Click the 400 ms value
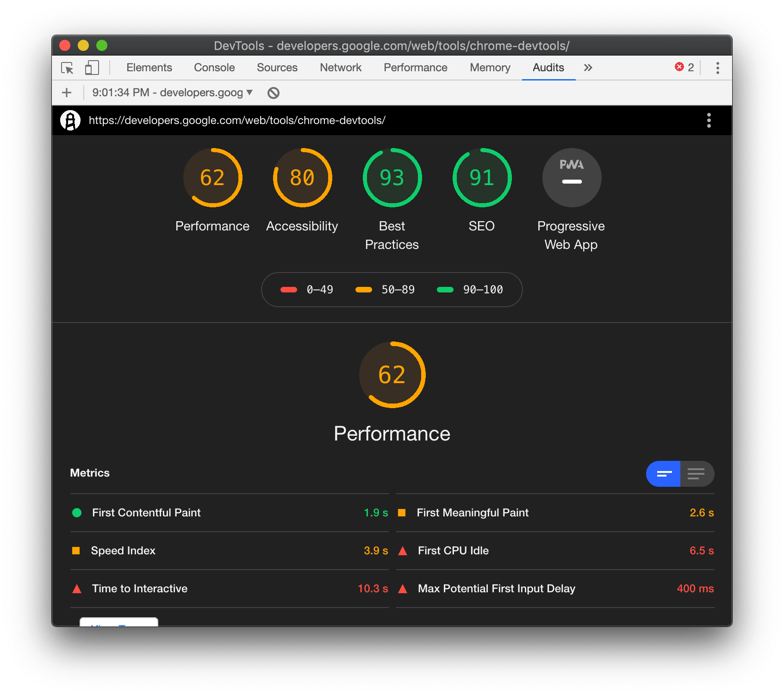Image resolution: width=784 pixels, height=695 pixels. (695, 589)
